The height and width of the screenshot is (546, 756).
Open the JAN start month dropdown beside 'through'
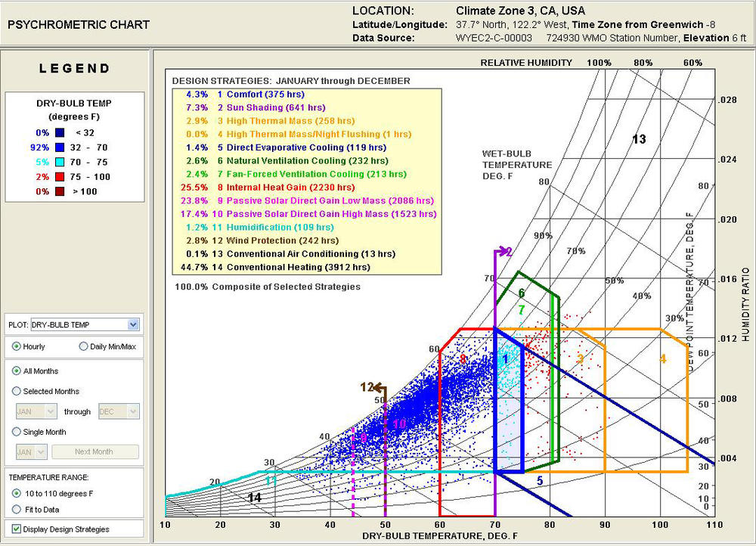pyautogui.click(x=36, y=411)
